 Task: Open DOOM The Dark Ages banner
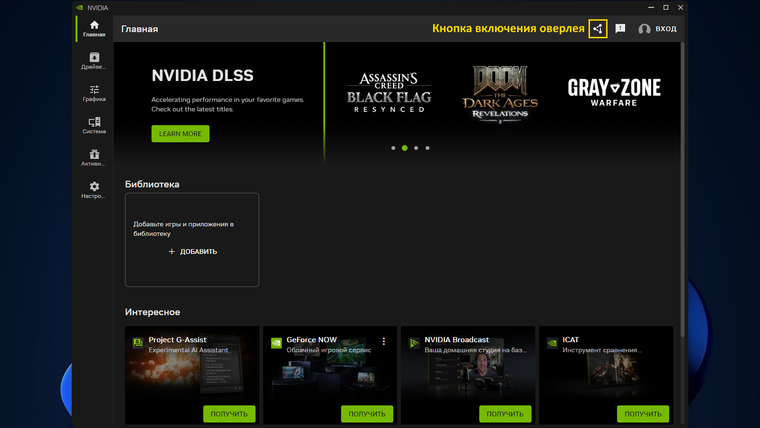click(500, 94)
